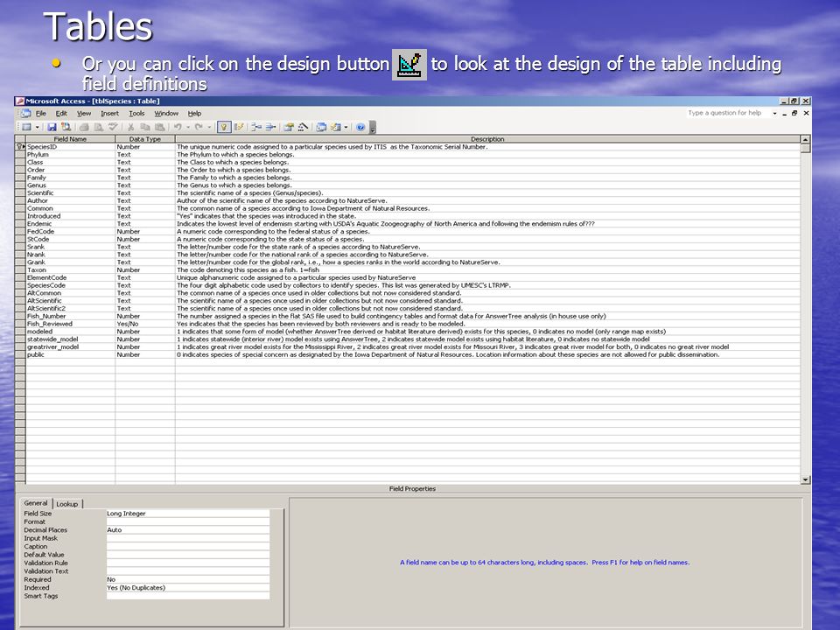Switch to the General properties tab
This screenshot has height=630, width=840.
click(36, 503)
